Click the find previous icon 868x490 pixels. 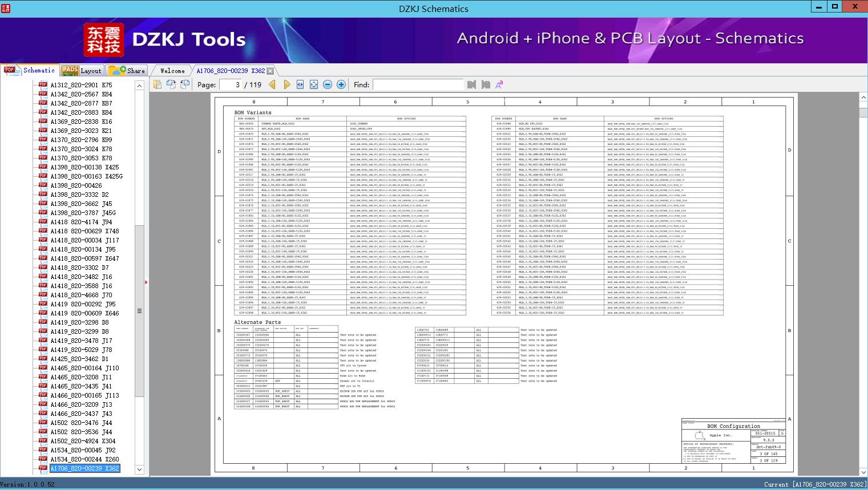pos(471,84)
